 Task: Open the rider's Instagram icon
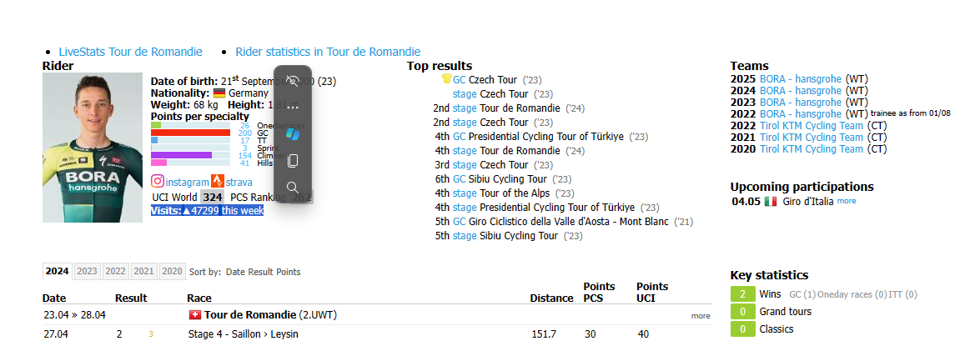[158, 182]
